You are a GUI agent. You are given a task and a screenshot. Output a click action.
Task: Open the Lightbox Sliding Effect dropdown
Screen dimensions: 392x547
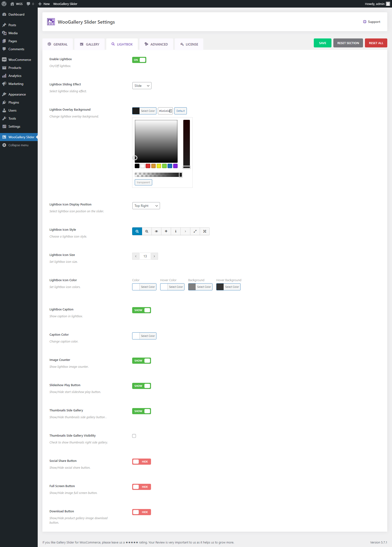[x=142, y=86]
